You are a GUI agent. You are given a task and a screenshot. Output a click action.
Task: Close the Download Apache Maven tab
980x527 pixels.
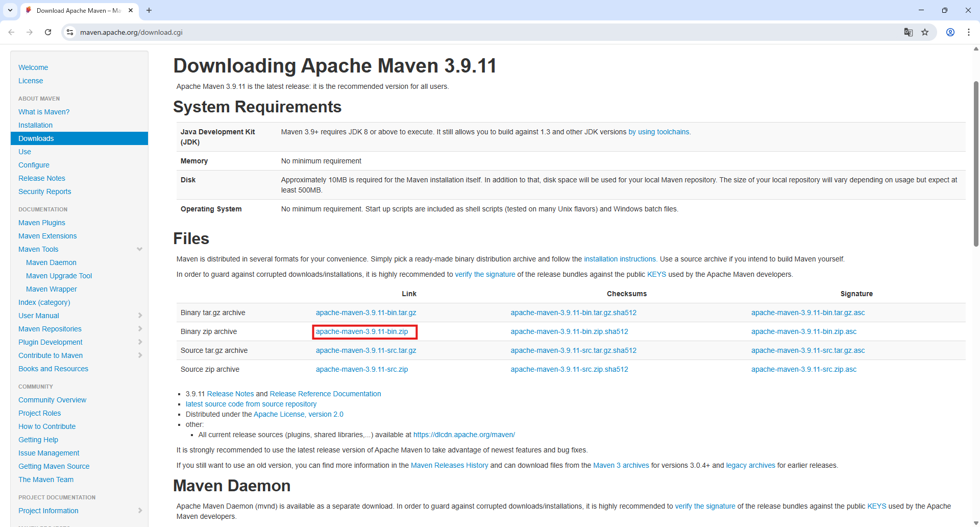(x=131, y=10)
